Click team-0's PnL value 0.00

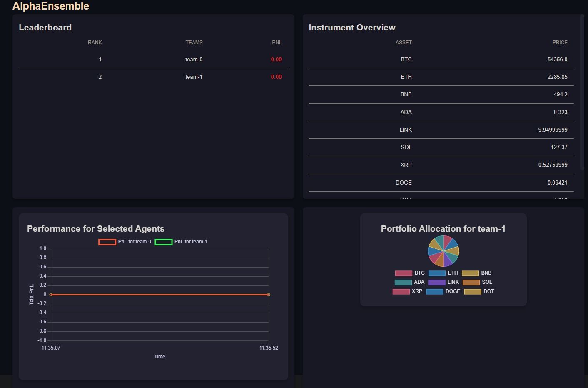[x=277, y=60]
